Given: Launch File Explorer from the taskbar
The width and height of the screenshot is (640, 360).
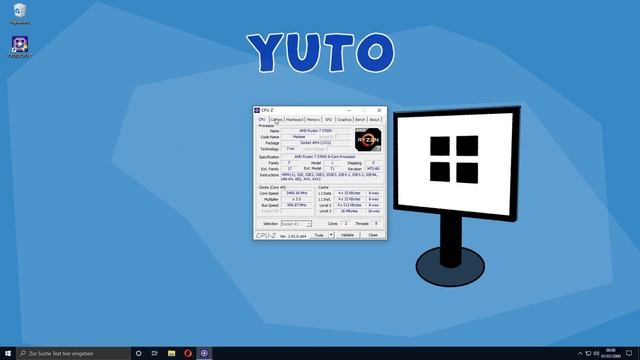Looking at the screenshot, I should coord(171,353).
